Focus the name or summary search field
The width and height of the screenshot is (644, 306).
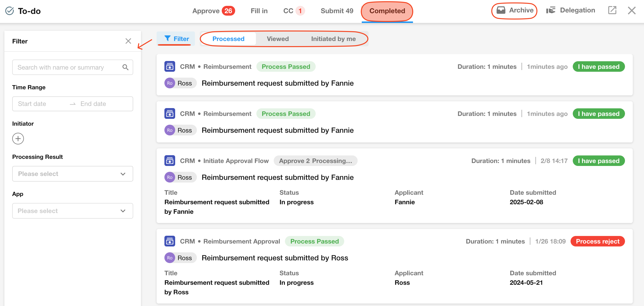point(72,67)
